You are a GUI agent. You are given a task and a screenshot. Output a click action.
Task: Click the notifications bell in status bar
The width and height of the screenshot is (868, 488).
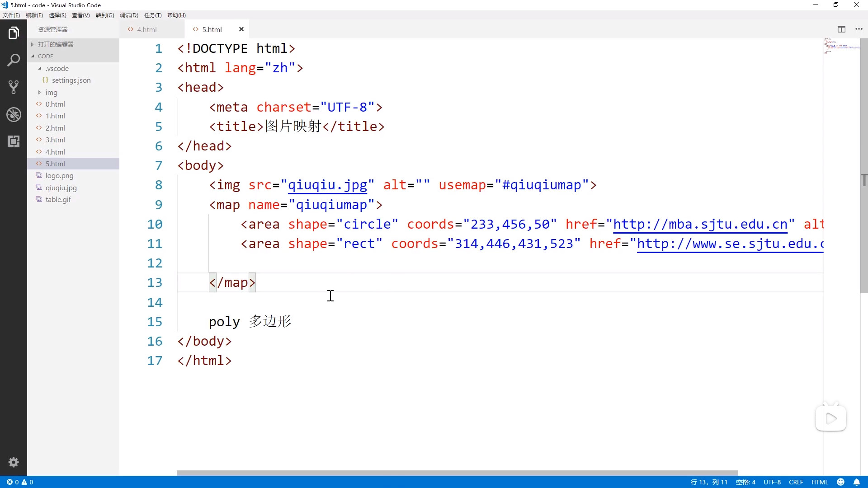(x=856, y=482)
